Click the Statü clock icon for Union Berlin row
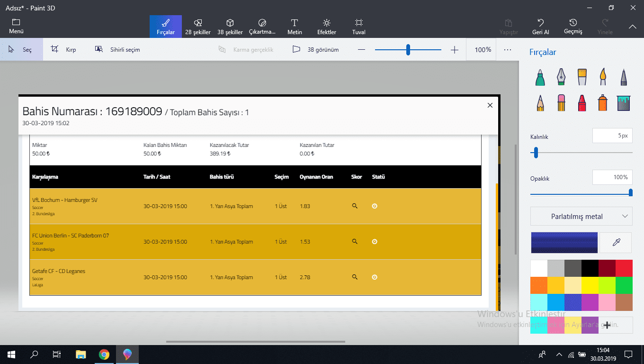The width and height of the screenshot is (644, 364). 375,242
